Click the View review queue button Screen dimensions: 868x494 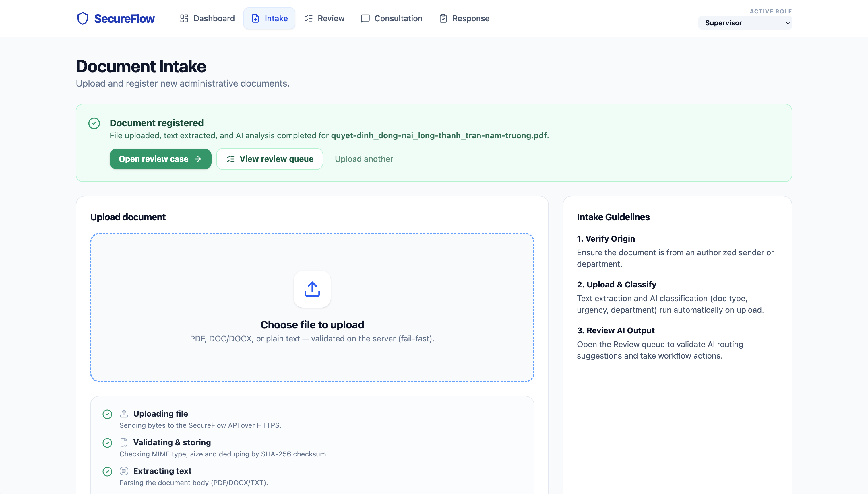270,159
